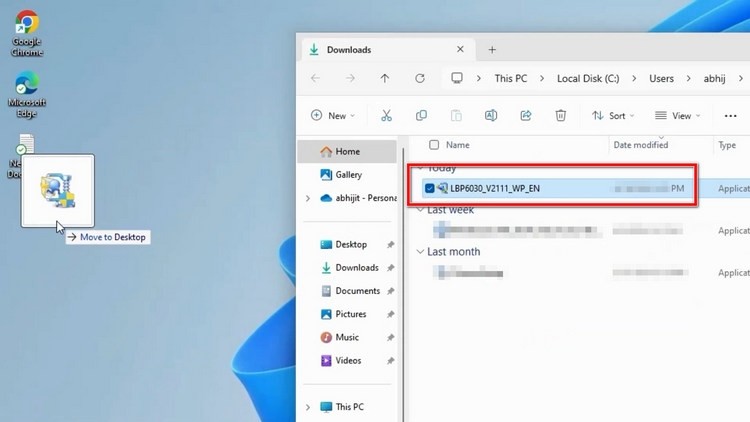Expand the abhijit - Personal OneDrive node
Viewport: 750px width, 422px height.
tap(308, 198)
